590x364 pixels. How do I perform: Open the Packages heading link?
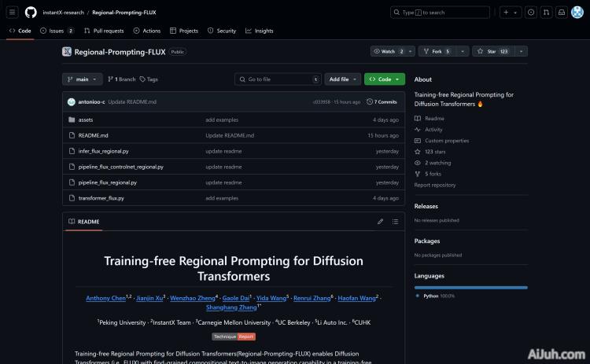pos(427,241)
